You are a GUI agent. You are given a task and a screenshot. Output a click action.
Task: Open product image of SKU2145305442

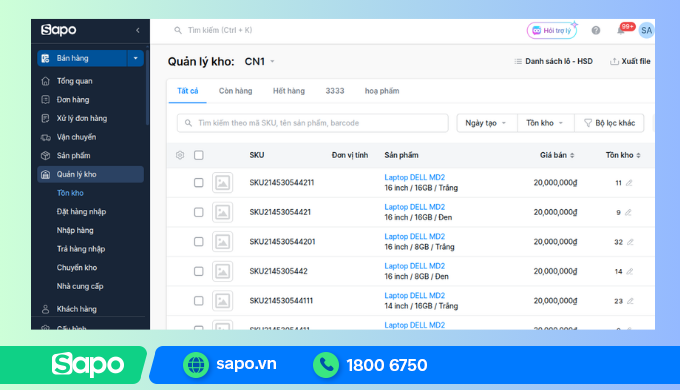click(x=222, y=271)
